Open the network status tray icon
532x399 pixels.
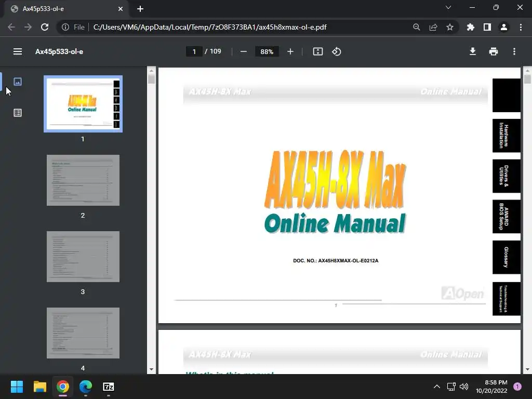click(x=451, y=387)
